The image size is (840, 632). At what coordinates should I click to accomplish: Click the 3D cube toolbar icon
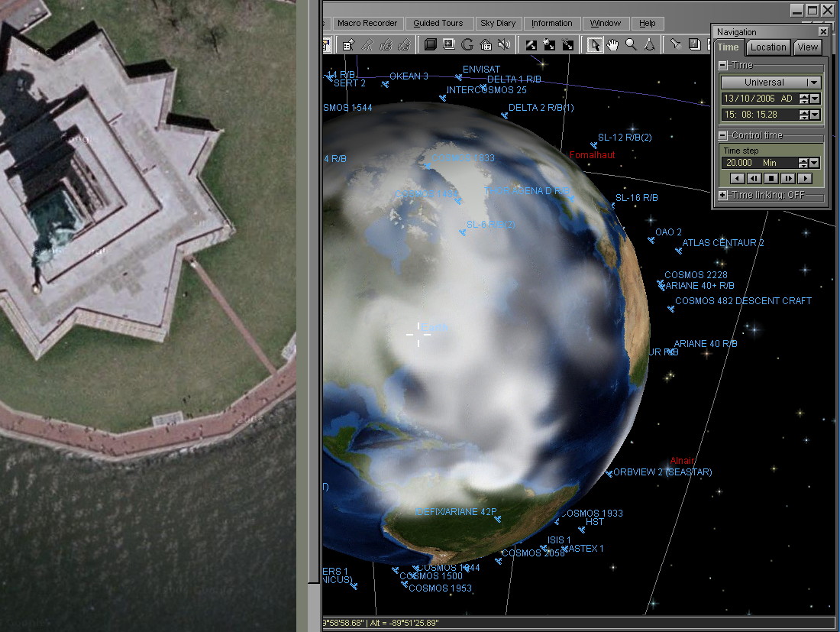pyautogui.click(x=431, y=44)
